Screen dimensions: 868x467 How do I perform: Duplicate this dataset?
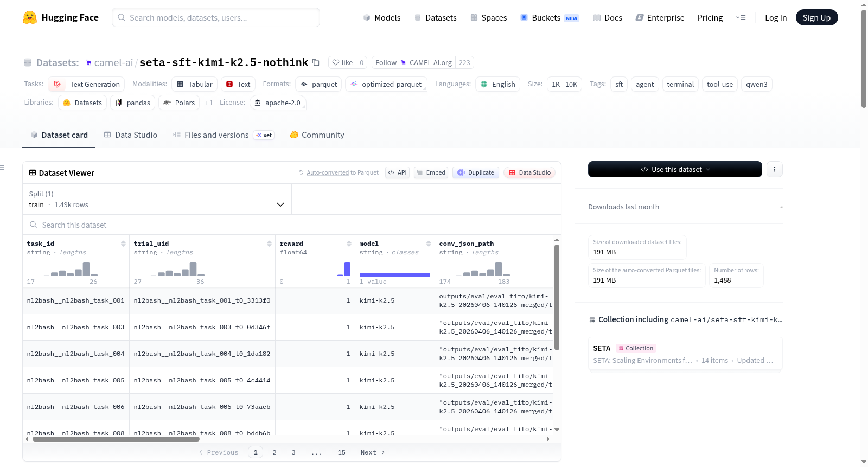(x=475, y=172)
